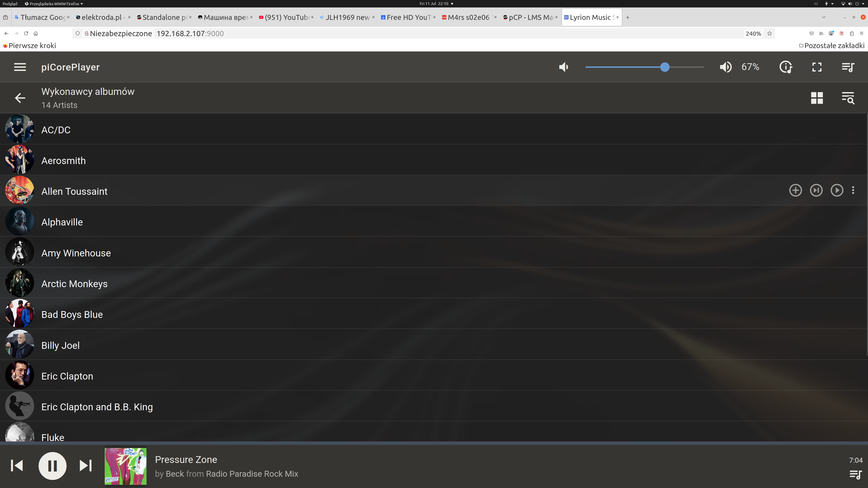
Task: Expand the list all tabs chevron
Action: [x=823, y=17]
